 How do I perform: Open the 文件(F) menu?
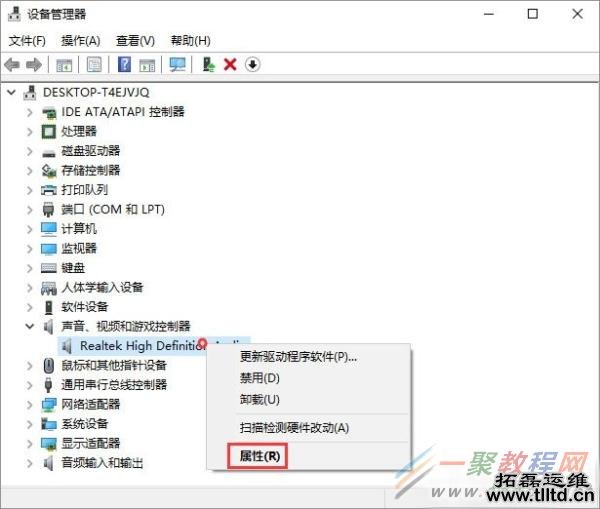(x=27, y=41)
